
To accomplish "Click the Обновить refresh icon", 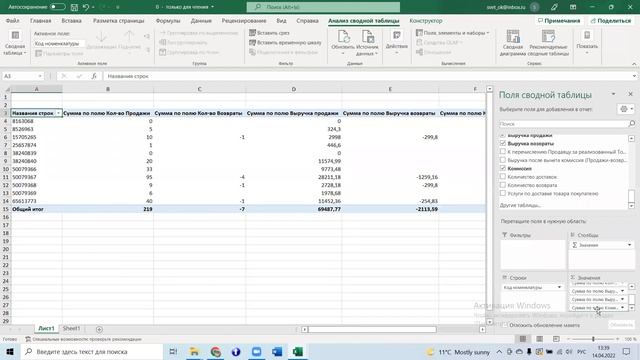I will coord(343,37).
